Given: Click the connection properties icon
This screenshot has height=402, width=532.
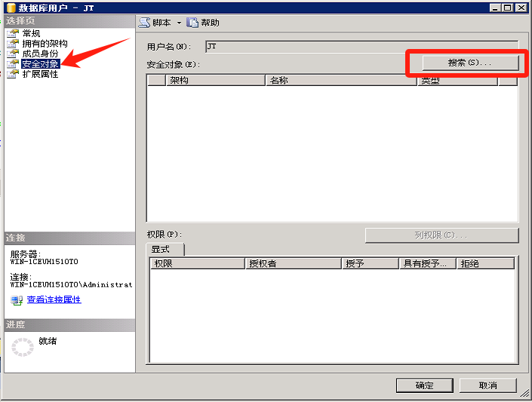Looking at the screenshot, I should pos(17,300).
